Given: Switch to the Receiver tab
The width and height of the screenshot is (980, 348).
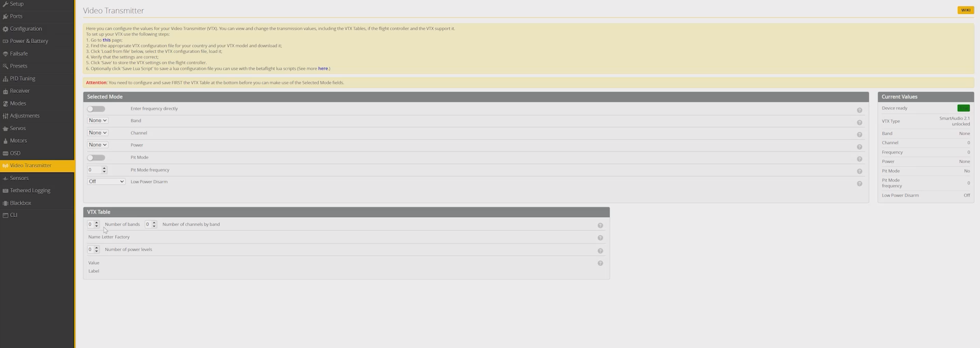Looking at the screenshot, I should click(x=20, y=91).
